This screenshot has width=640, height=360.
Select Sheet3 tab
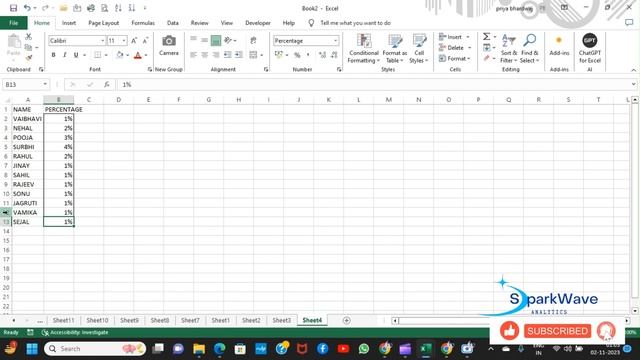(282, 320)
